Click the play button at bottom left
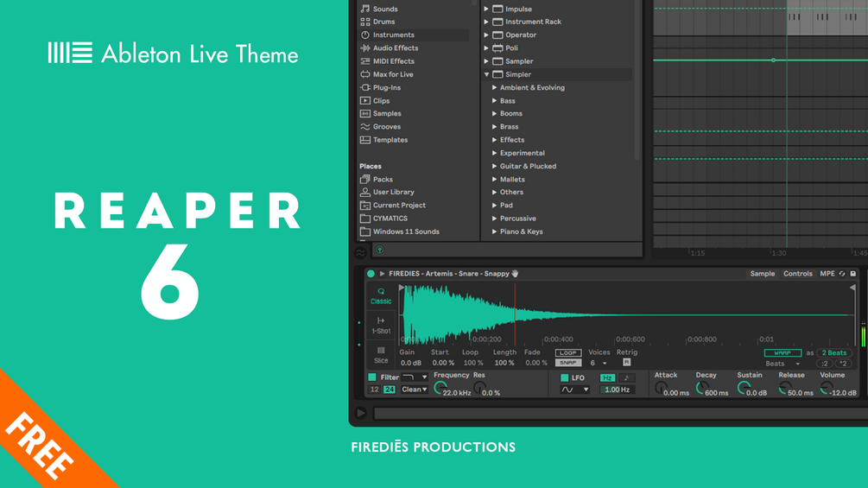 [361, 413]
